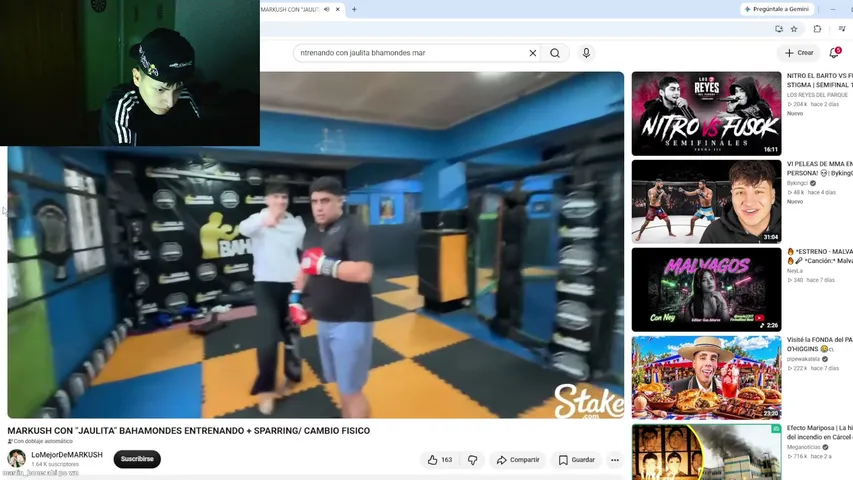Viewport: 853px width, 480px height.
Task: Like the video with thumbs up
Action: [440, 460]
